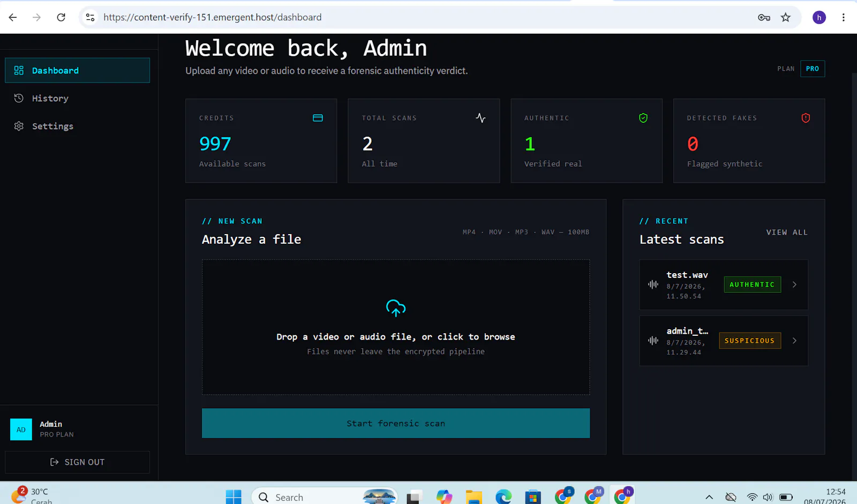Reload the page with refresh icon

61,17
